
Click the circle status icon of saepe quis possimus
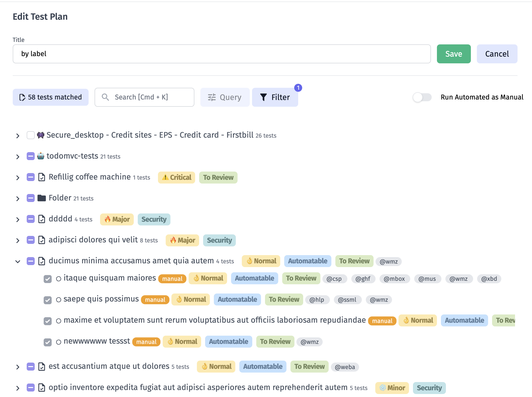tap(59, 300)
